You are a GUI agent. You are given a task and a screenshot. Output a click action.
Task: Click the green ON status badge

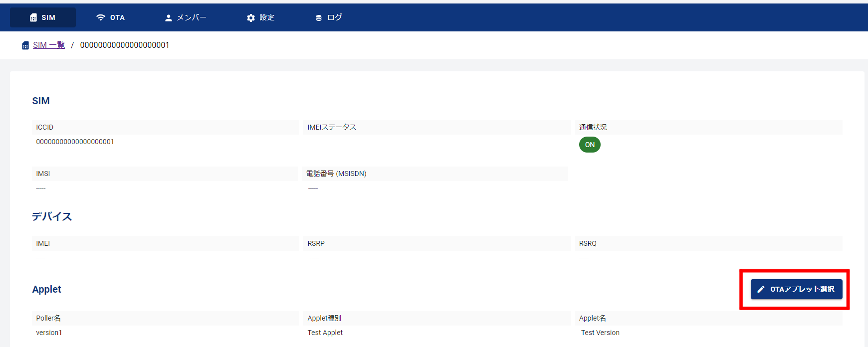click(x=590, y=145)
